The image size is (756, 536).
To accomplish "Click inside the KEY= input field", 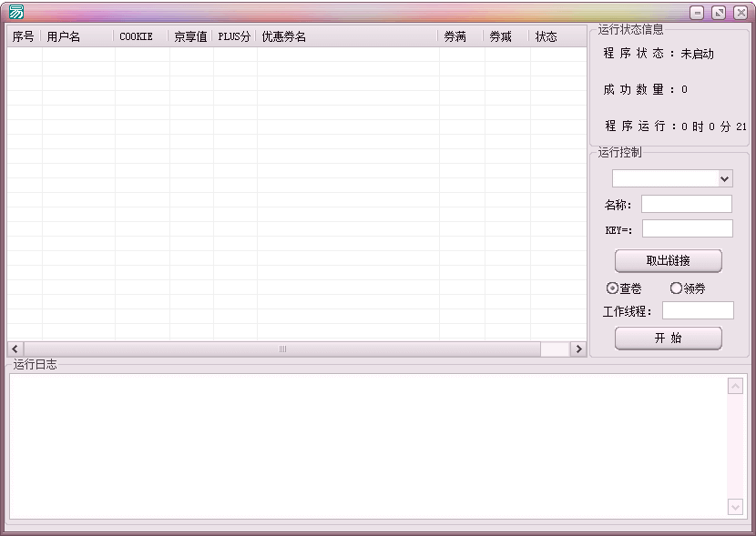I will click(x=686, y=228).
